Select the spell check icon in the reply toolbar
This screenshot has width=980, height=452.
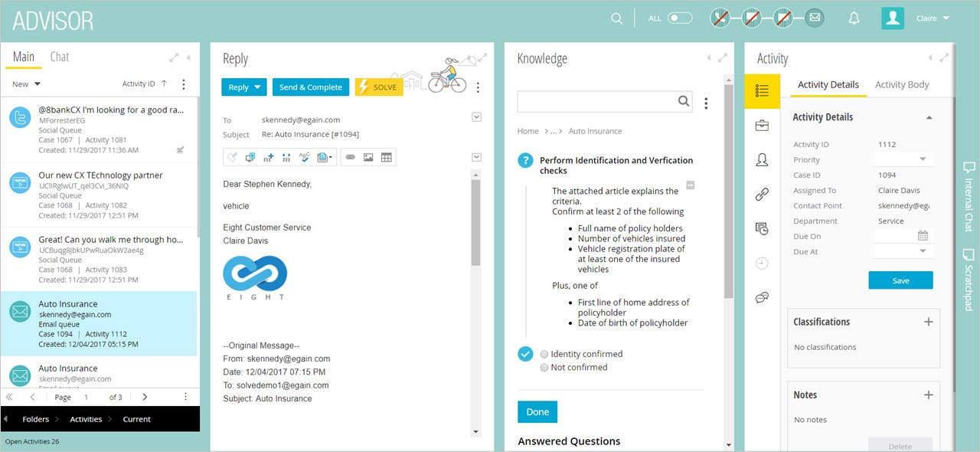coord(304,157)
